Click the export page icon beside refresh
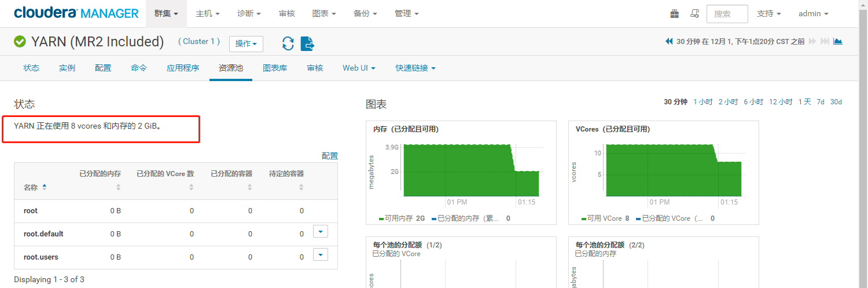Image resolution: width=868 pixels, height=288 pixels. click(x=307, y=43)
